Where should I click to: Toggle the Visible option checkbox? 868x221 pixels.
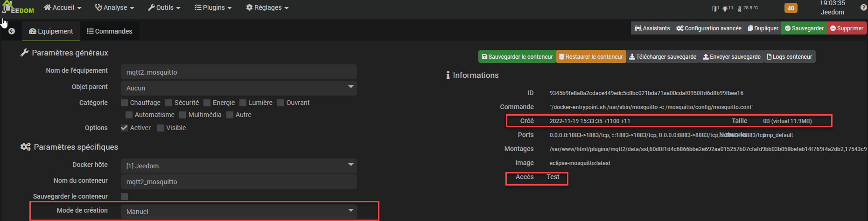[x=161, y=128]
